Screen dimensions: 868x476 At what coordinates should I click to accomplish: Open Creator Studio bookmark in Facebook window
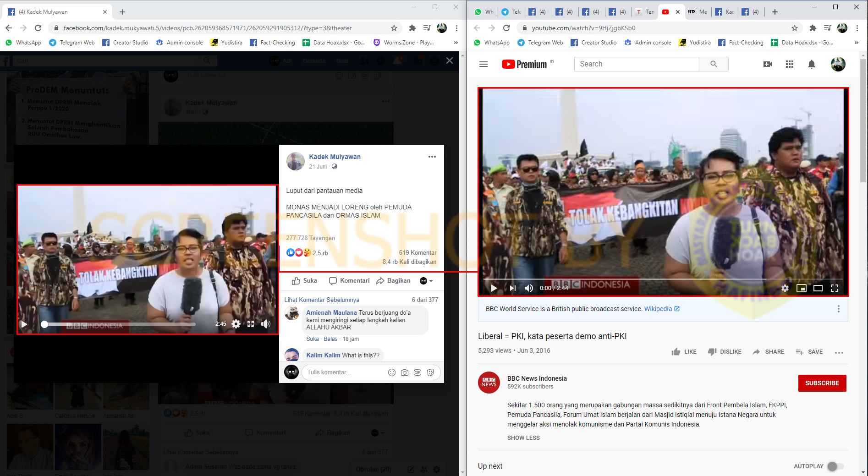pos(125,43)
